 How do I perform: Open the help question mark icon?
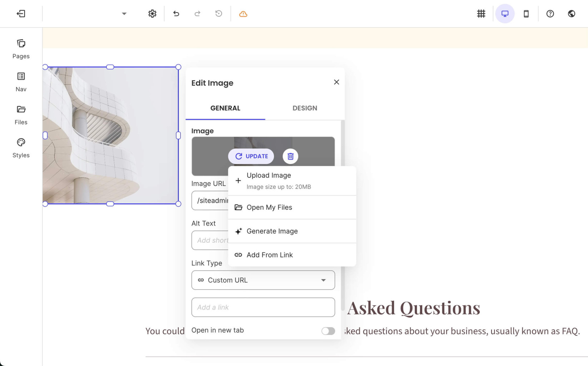click(550, 14)
